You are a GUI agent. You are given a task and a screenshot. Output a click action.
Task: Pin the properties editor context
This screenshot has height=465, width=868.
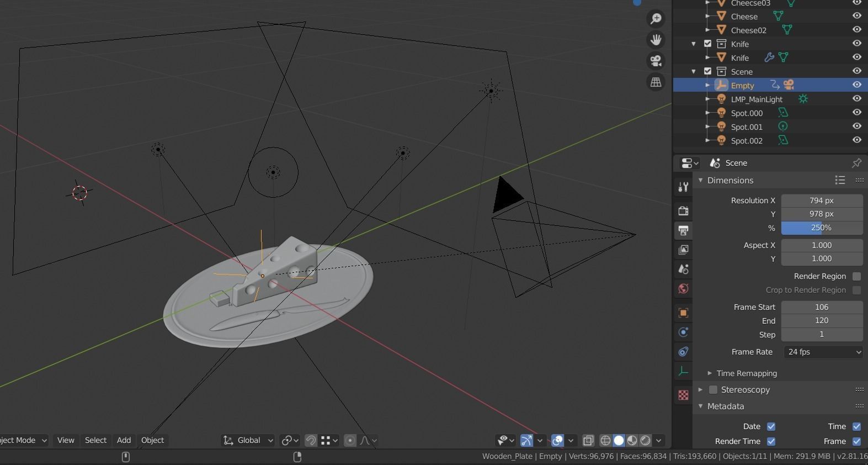point(856,163)
